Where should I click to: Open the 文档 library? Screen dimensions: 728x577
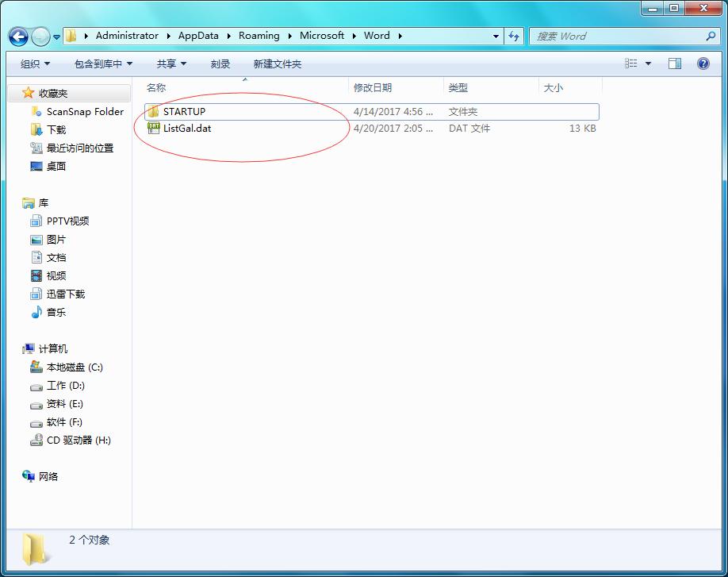[56, 258]
